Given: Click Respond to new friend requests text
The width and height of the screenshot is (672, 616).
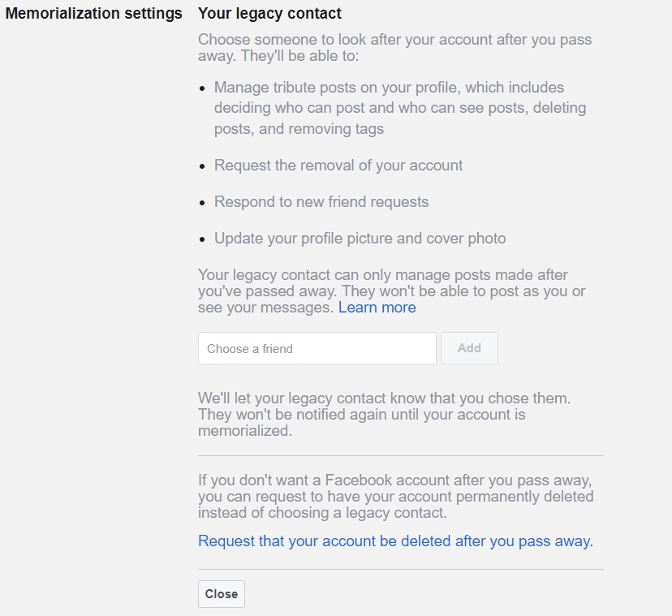Looking at the screenshot, I should point(321,201).
